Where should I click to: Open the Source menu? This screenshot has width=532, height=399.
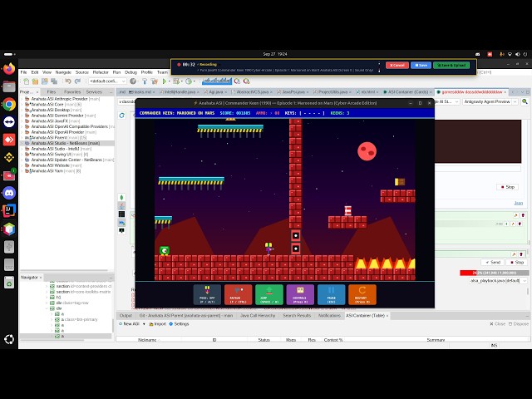pos(82,72)
